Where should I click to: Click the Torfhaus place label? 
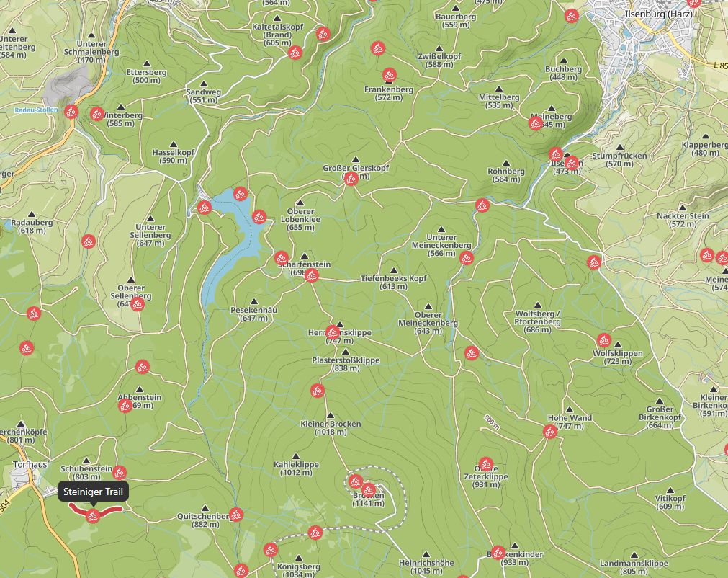coord(30,465)
